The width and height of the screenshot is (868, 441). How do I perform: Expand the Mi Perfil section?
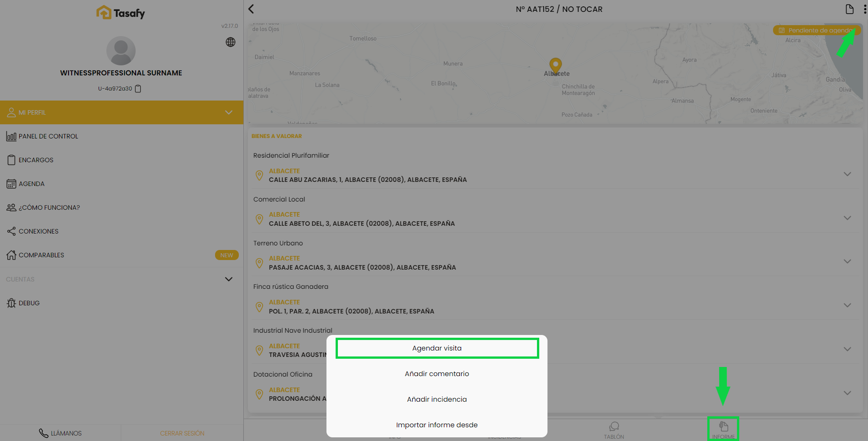coord(228,112)
